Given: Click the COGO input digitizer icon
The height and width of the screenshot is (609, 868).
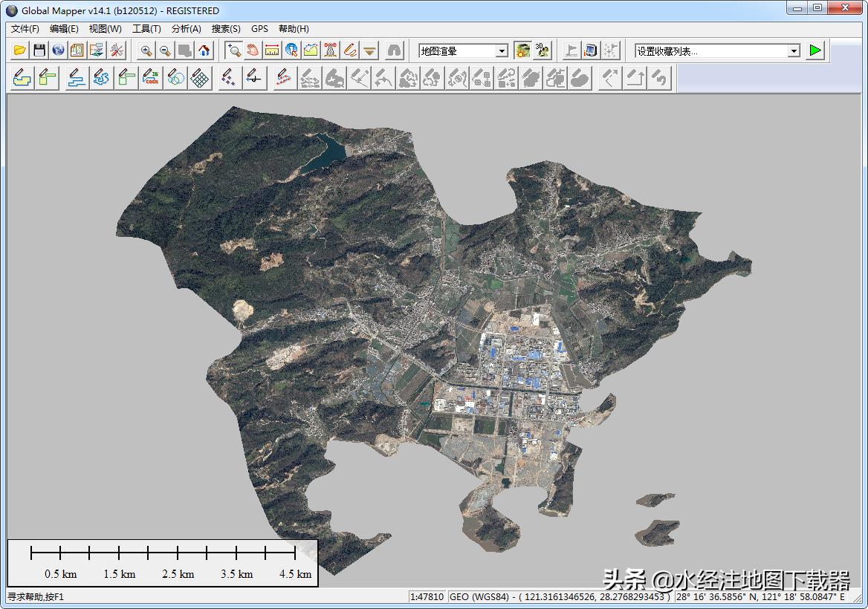Looking at the screenshot, I should [x=151, y=78].
